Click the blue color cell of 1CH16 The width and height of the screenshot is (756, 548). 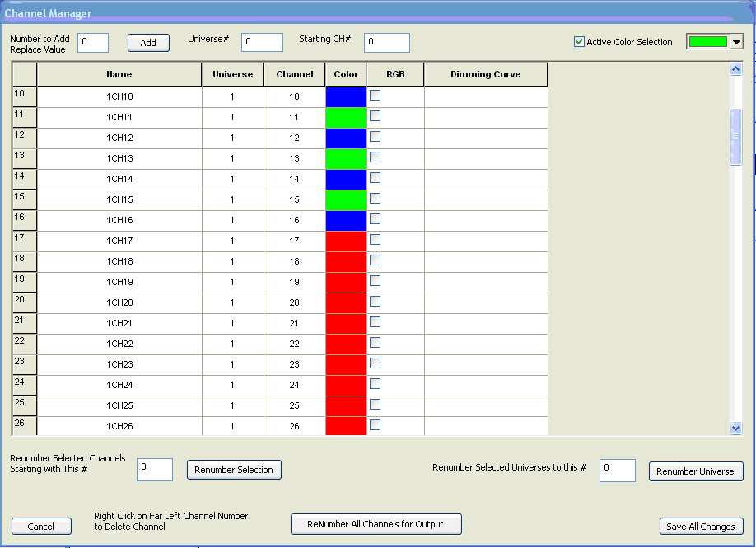(x=346, y=221)
